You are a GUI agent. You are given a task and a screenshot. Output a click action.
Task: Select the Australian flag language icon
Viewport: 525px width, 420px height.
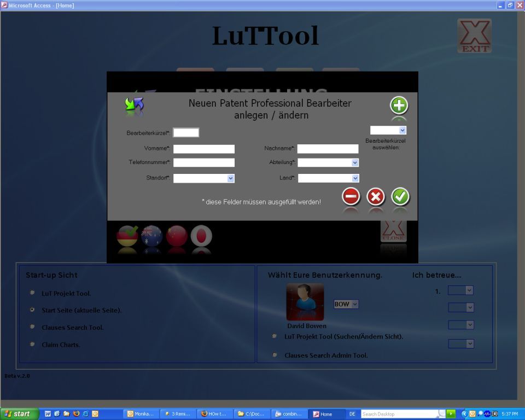point(152,236)
